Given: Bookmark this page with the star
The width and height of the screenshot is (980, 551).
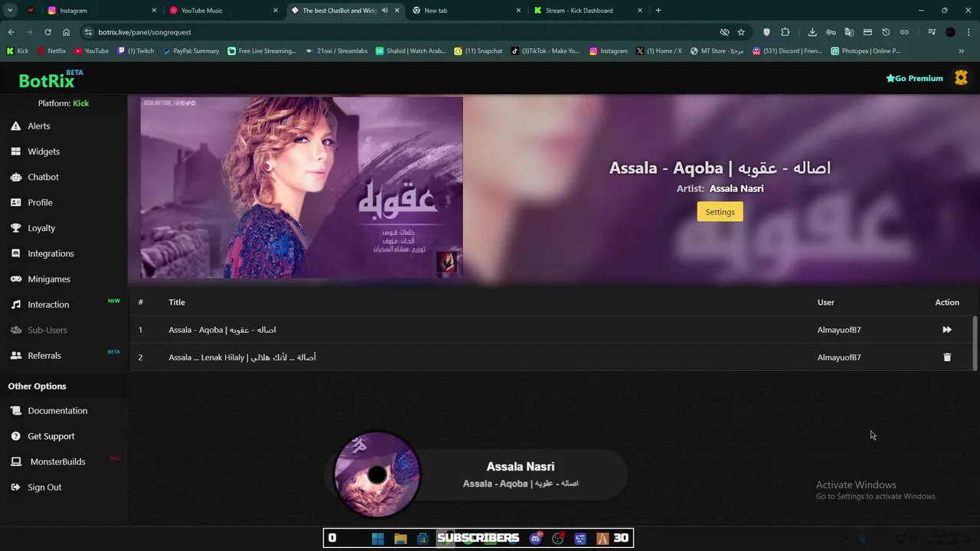Looking at the screenshot, I should coord(741,32).
